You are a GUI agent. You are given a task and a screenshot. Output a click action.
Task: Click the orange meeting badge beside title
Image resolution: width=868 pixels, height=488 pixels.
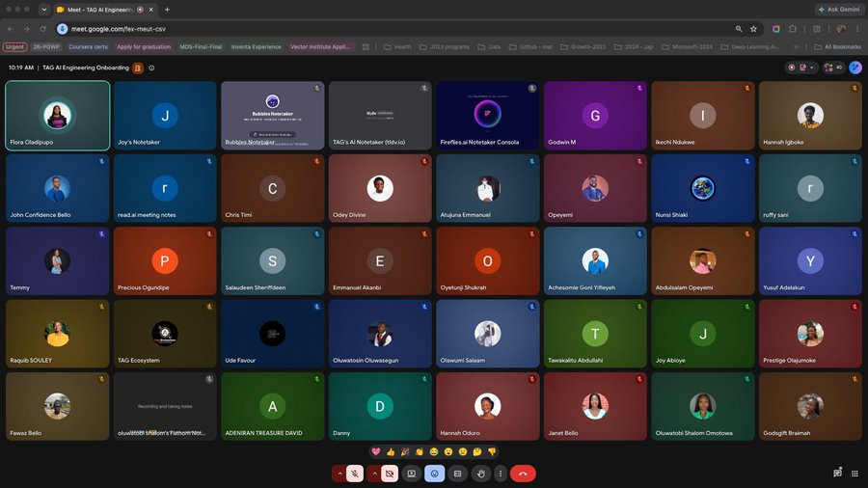tap(138, 68)
